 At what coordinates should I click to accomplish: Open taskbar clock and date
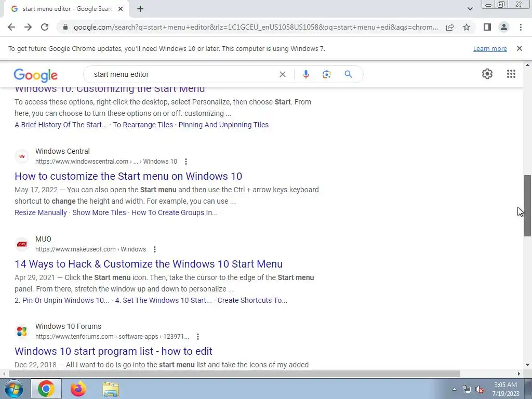coord(506,389)
